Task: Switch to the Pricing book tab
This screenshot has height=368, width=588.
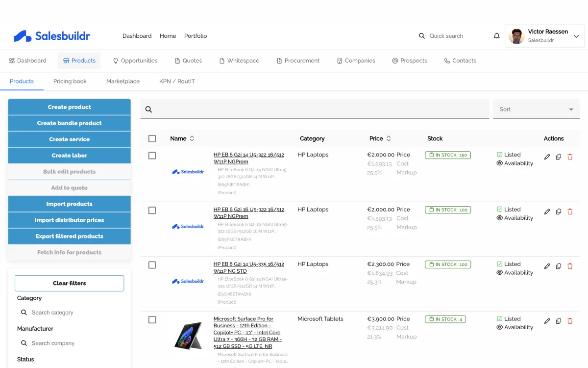Action: [x=70, y=81]
